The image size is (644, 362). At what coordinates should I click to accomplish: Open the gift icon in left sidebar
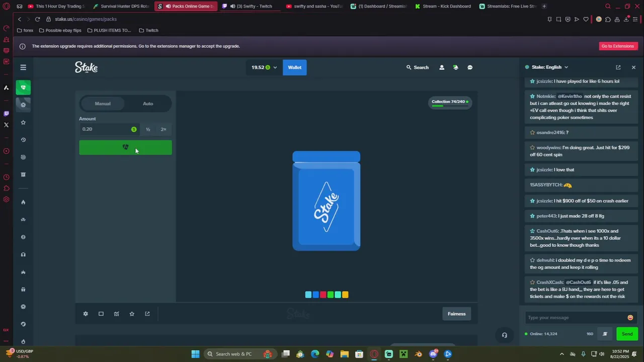coord(23,289)
